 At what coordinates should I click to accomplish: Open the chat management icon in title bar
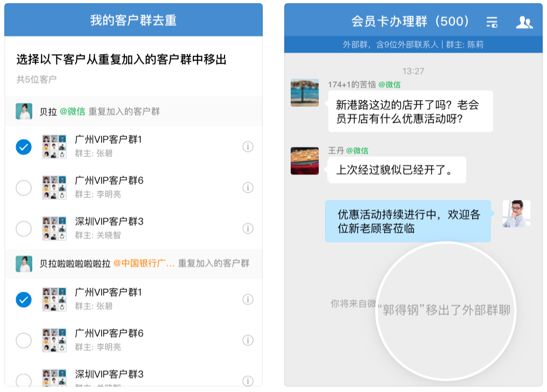(492, 22)
